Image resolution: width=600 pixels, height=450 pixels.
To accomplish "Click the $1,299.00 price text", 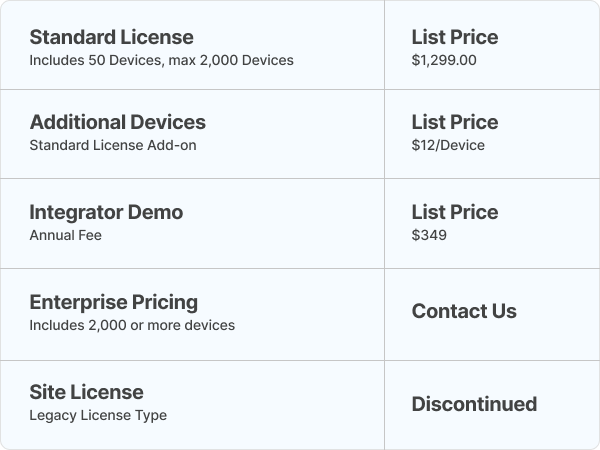I will [x=444, y=60].
